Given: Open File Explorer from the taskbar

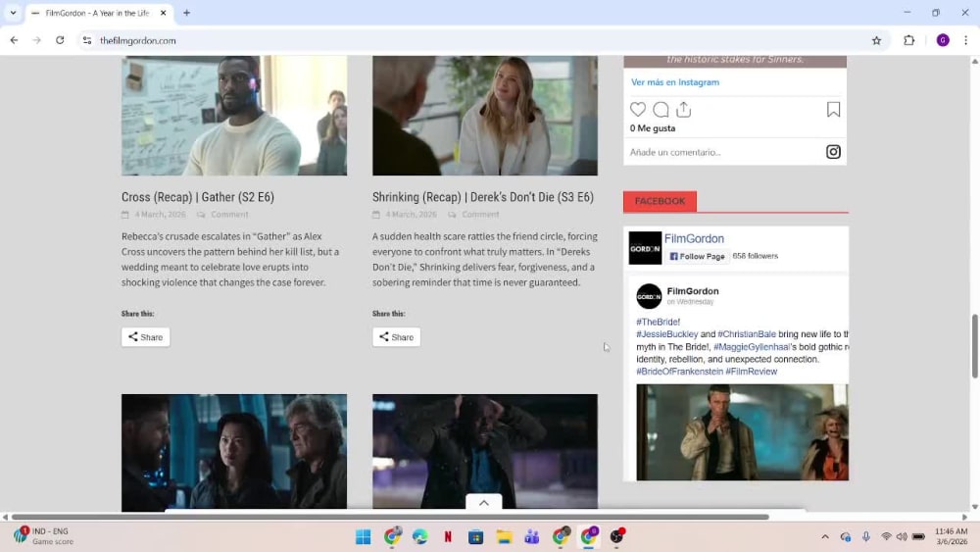Looking at the screenshot, I should coord(504,536).
